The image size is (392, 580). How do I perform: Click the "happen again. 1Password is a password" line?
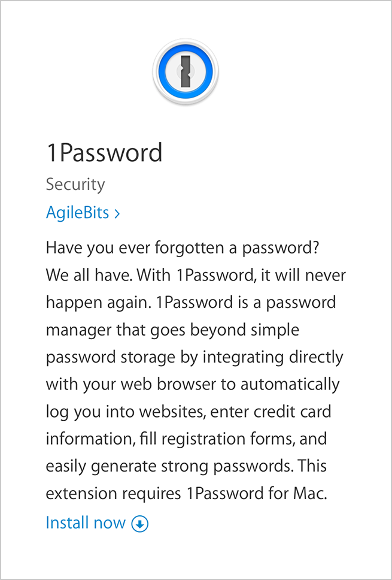(x=191, y=303)
